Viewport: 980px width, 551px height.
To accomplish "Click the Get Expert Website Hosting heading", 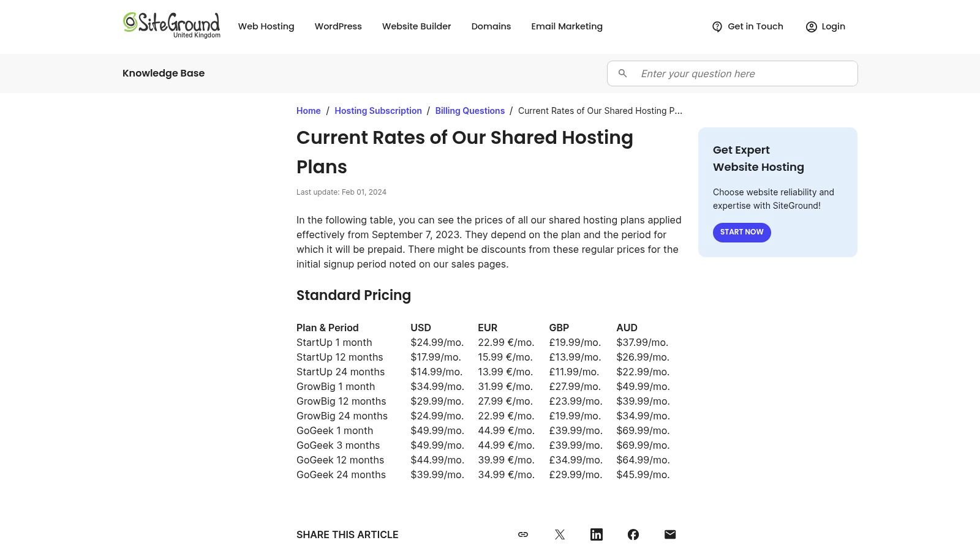I will (x=758, y=159).
